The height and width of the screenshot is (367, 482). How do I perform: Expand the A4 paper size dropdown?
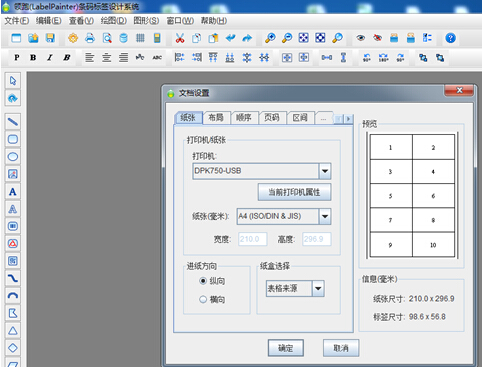click(325, 217)
